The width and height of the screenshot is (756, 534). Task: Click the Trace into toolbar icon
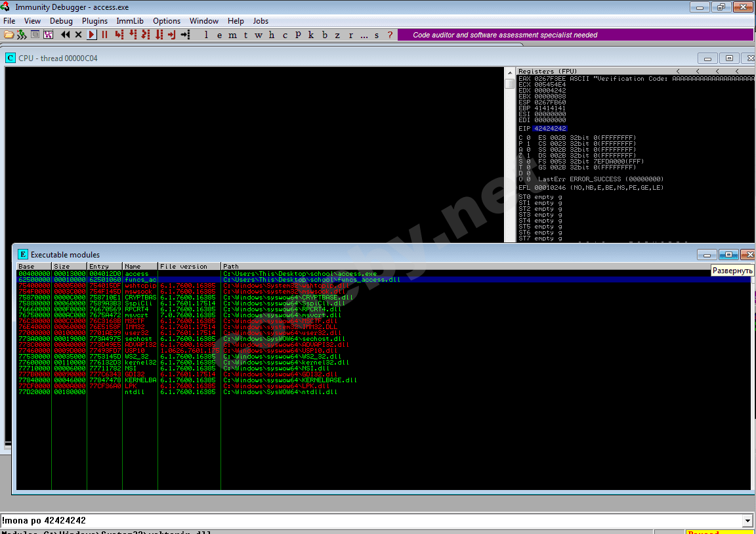point(146,35)
